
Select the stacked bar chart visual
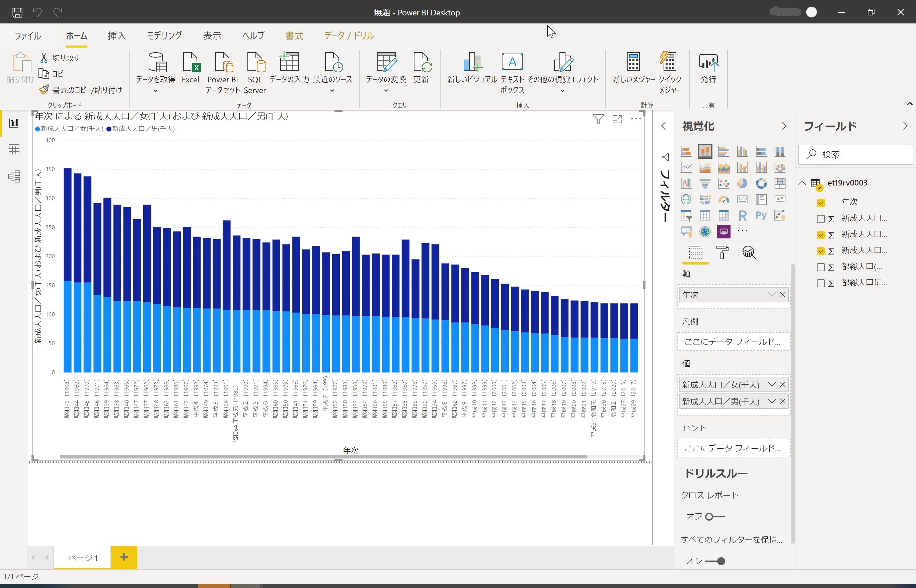tap(686, 152)
